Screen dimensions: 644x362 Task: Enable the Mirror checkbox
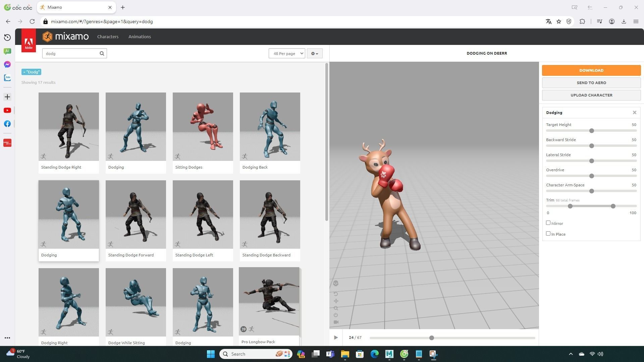(x=548, y=223)
